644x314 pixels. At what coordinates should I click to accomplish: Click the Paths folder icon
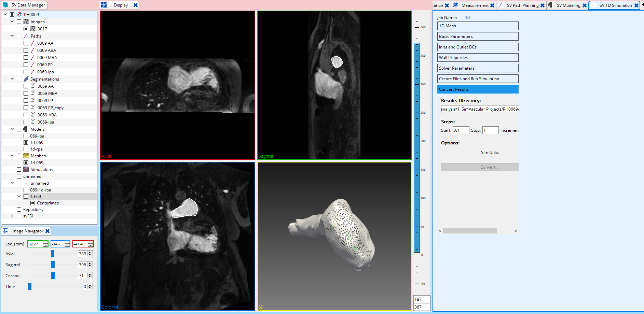point(26,36)
